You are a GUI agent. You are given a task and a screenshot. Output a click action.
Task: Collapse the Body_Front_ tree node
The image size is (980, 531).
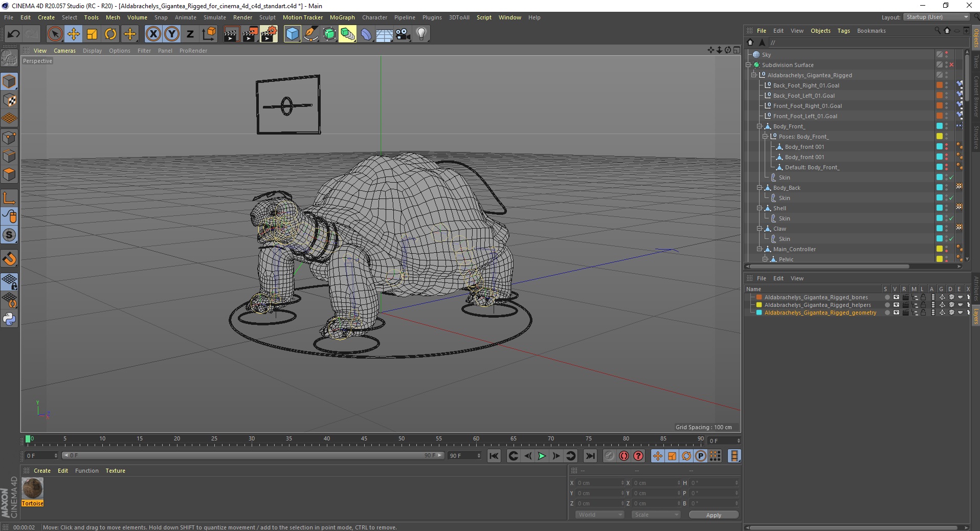(x=760, y=126)
